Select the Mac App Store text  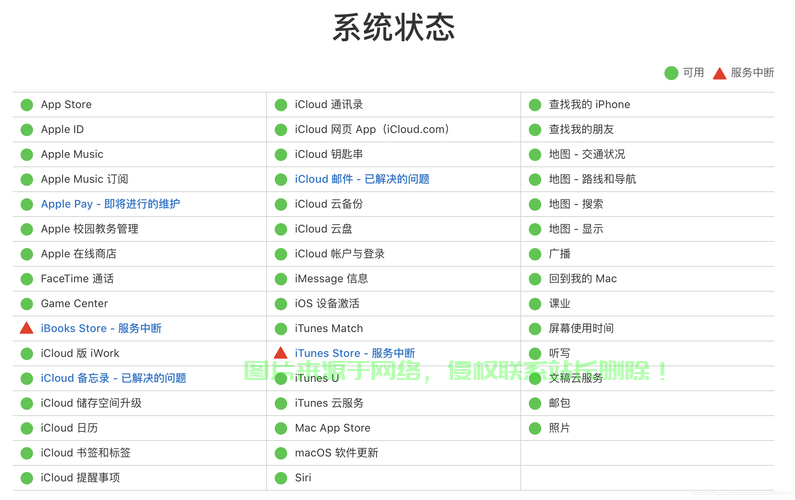coord(333,427)
